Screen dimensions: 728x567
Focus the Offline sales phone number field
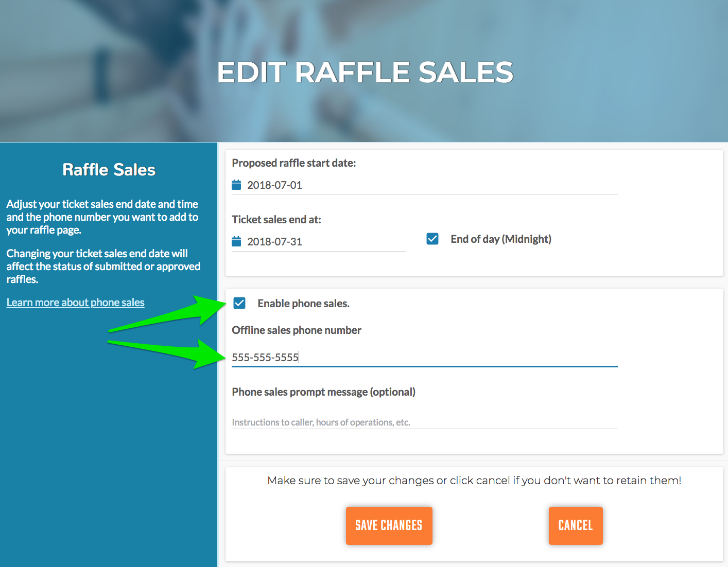coord(424,357)
